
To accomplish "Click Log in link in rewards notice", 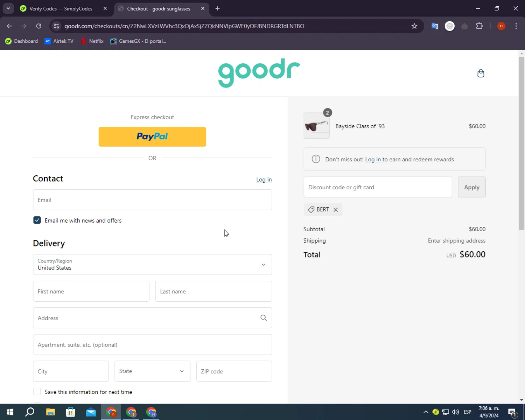I will coord(373,159).
